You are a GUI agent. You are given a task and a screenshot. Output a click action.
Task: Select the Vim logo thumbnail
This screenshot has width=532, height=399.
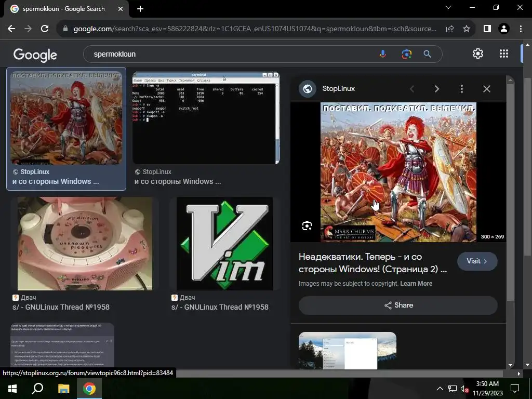(x=224, y=244)
